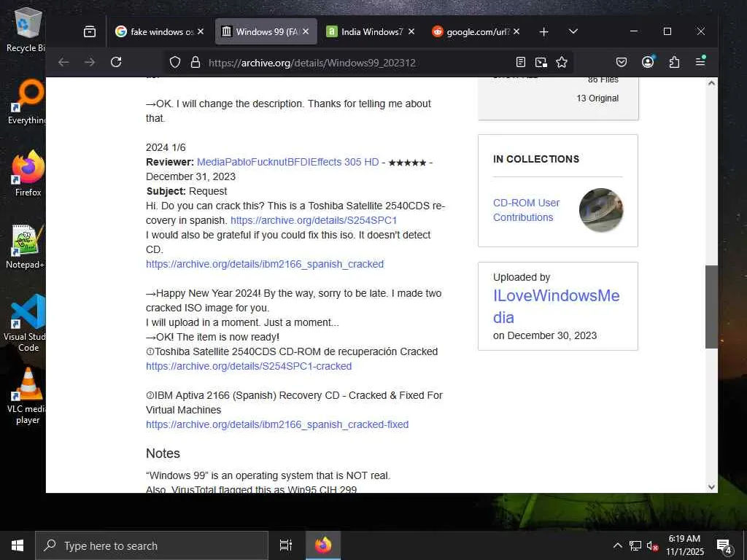747x560 pixels.
Task: Close the 'India Windows7' tab
Action: click(411, 31)
